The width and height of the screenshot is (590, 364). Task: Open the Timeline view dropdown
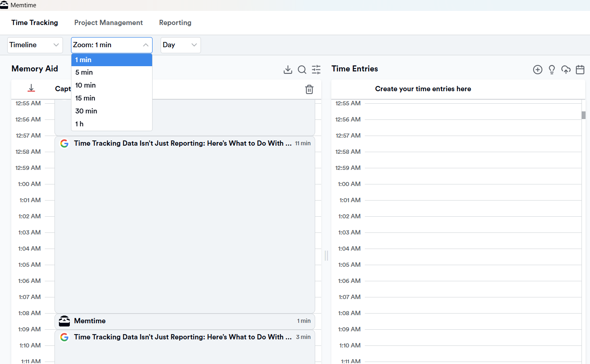pos(35,45)
